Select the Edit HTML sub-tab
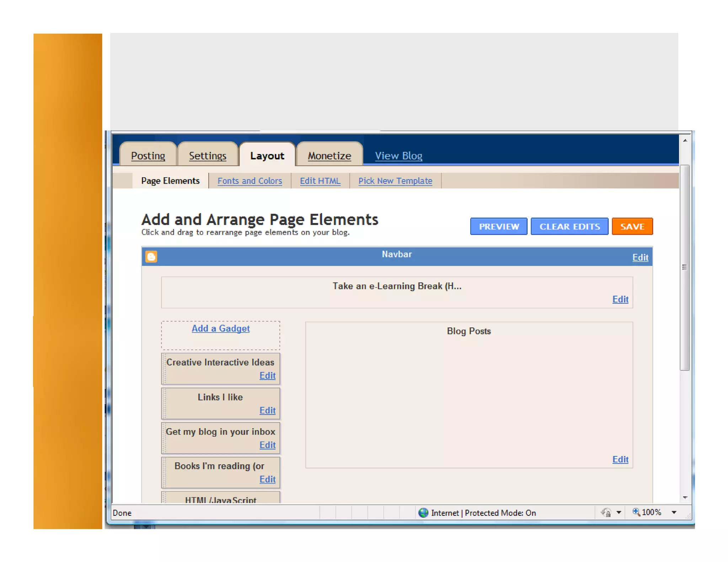The width and height of the screenshot is (728, 562). [320, 181]
